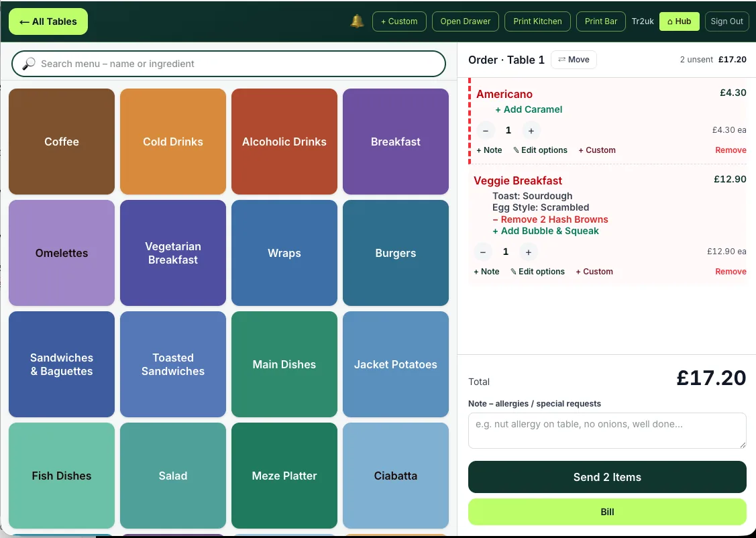The image size is (756, 538).
Task: Click '+ Add Bubble & Squeak' text
Action: [x=545, y=231]
